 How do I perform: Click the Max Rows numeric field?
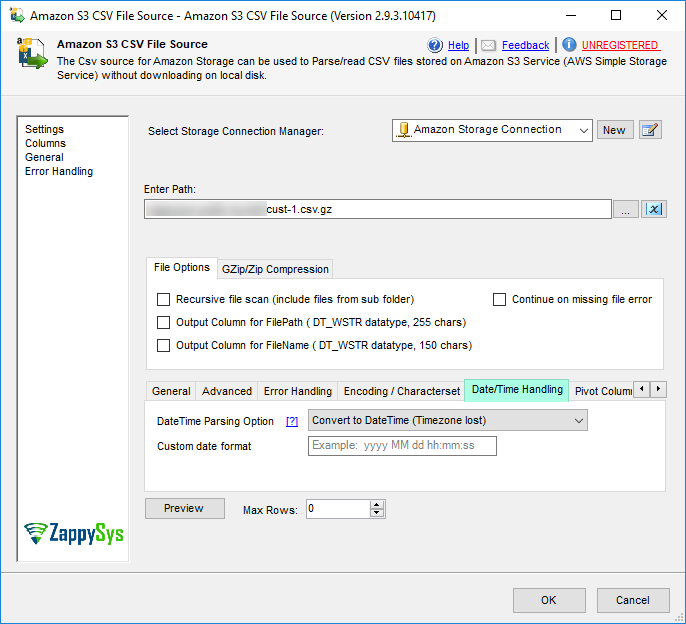point(338,509)
